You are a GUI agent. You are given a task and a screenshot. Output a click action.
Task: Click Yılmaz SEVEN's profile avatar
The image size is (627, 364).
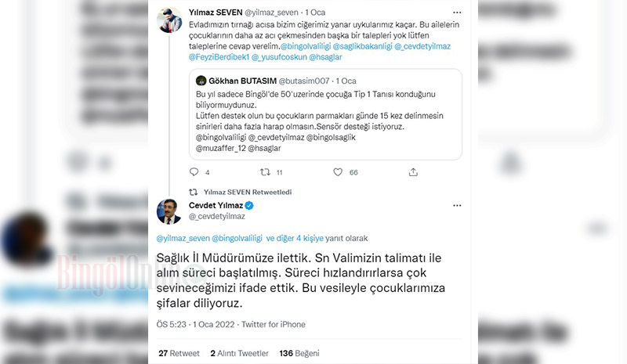[169, 20]
